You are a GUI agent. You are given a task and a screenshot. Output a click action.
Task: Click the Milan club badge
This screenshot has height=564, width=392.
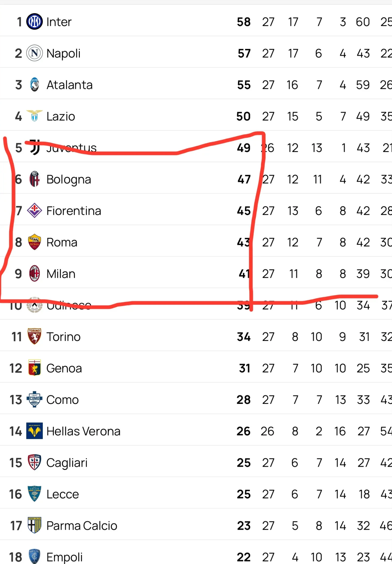click(34, 273)
